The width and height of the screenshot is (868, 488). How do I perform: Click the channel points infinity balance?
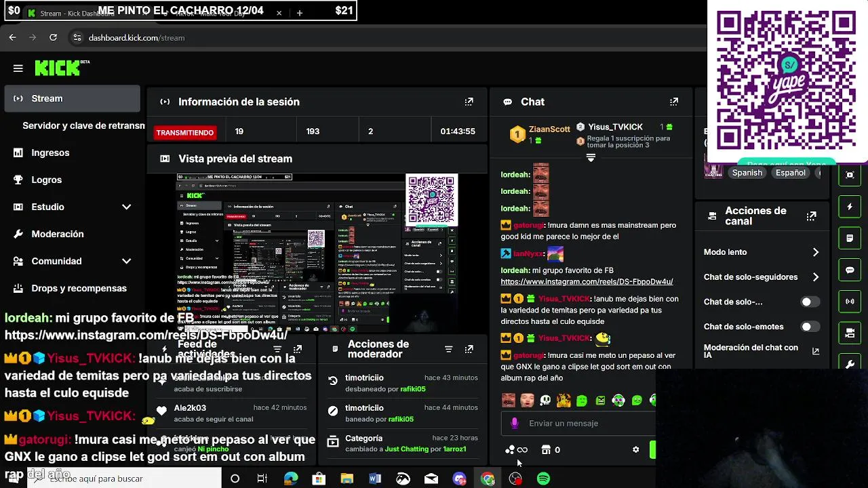point(516,449)
